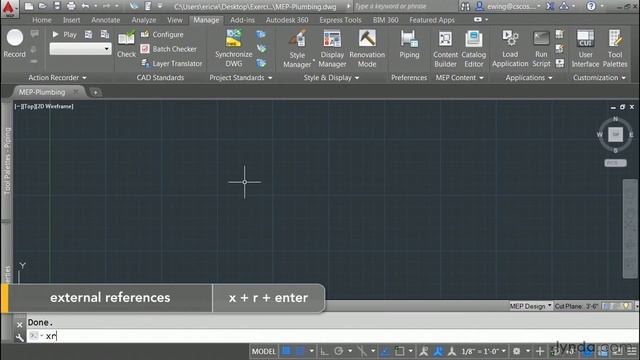This screenshot has height=360, width=640.
Task: Click the workspace switching gear icon
Action: [516, 351]
